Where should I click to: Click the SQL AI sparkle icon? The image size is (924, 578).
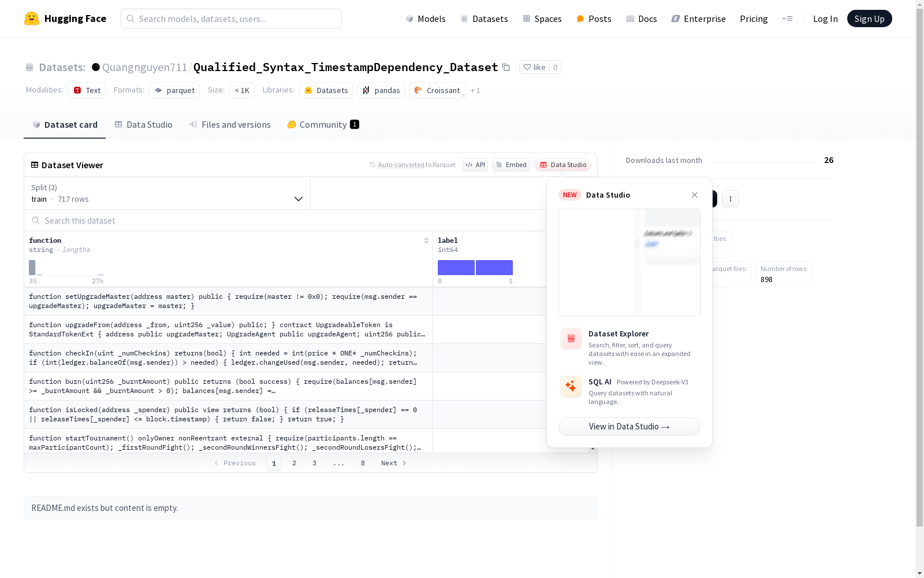coord(571,386)
